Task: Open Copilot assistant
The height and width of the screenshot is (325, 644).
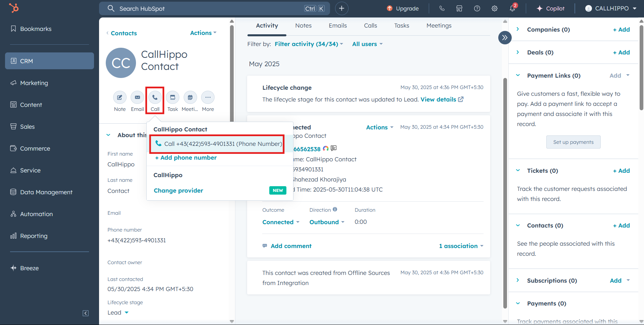Action: click(x=550, y=8)
